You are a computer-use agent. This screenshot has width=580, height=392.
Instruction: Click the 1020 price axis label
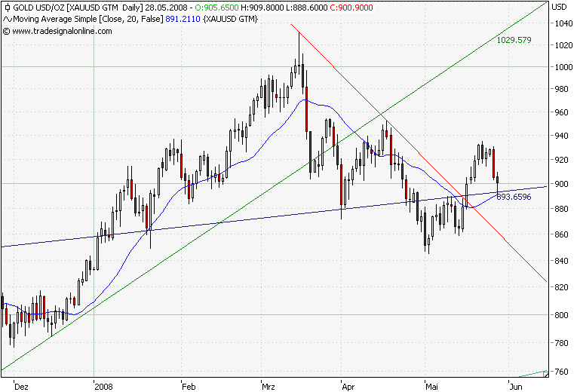(563, 45)
